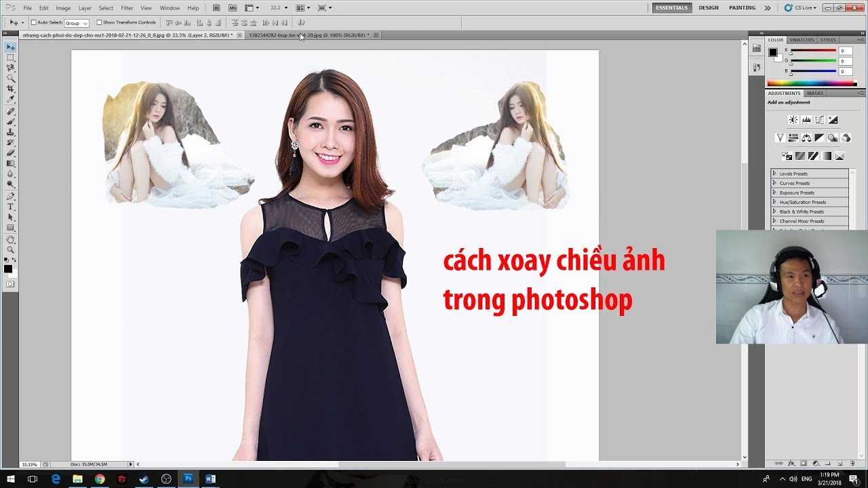Switch to the Swatches tab
Image resolution: width=868 pixels, height=488 pixels.
tap(802, 40)
